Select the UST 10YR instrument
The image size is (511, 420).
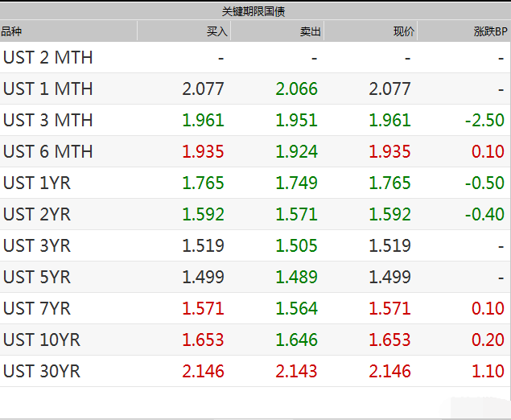(x=42, y=340)
